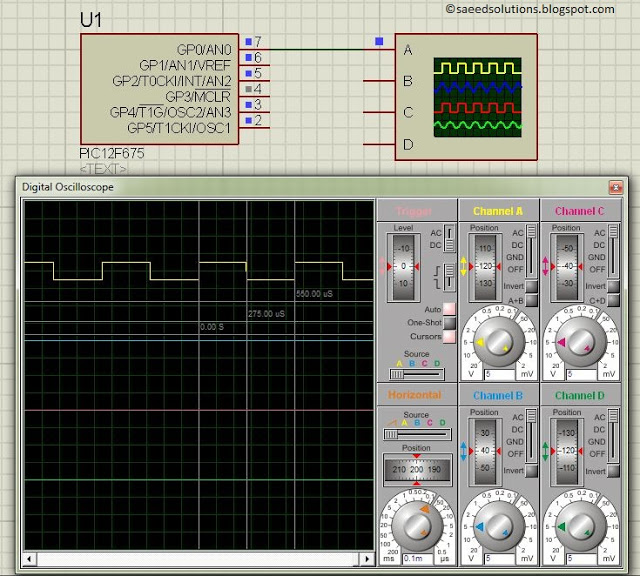
Task: Adjust Channel D Position thumbwheel
Action: 567,451
